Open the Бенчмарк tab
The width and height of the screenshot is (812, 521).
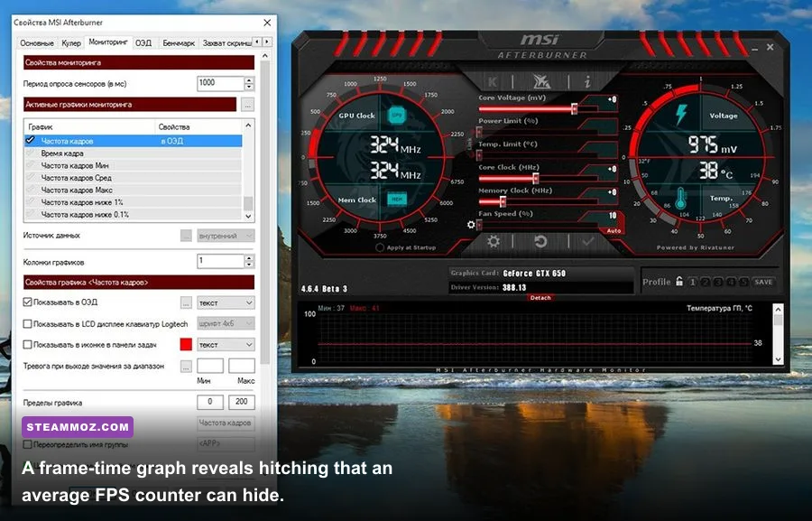point(179,43)
